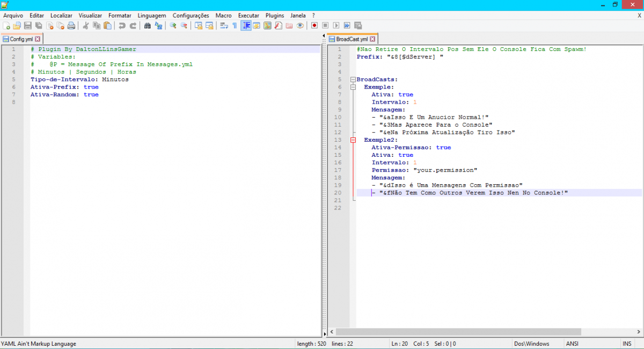
Task: Open Find with the binoculars icon
Action: (148, 25)
